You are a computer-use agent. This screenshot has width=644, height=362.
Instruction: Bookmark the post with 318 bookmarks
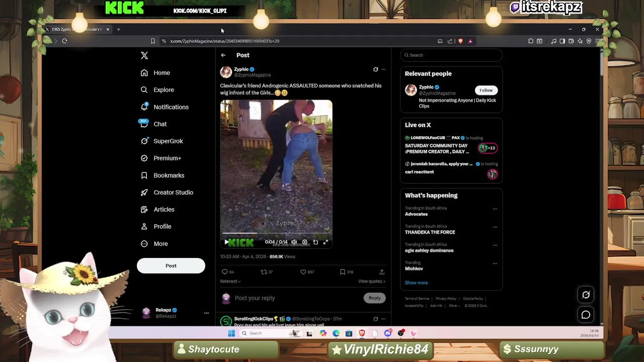click(x=347, y=272)
